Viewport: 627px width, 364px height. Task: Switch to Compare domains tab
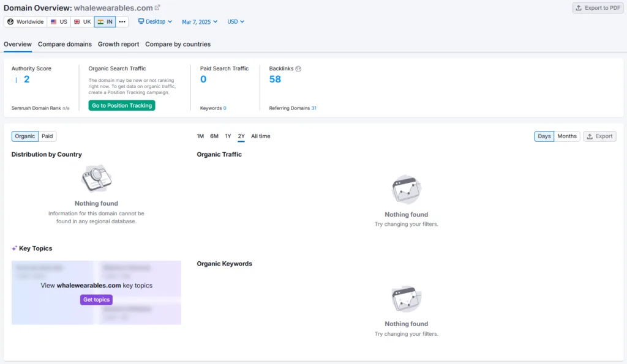click(65, 44)
